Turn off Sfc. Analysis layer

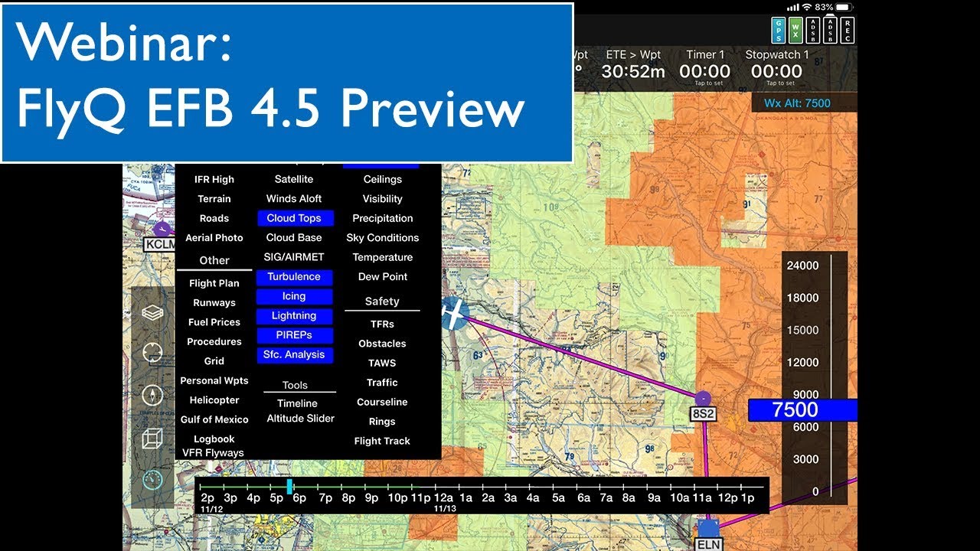(x=295, y=354)
